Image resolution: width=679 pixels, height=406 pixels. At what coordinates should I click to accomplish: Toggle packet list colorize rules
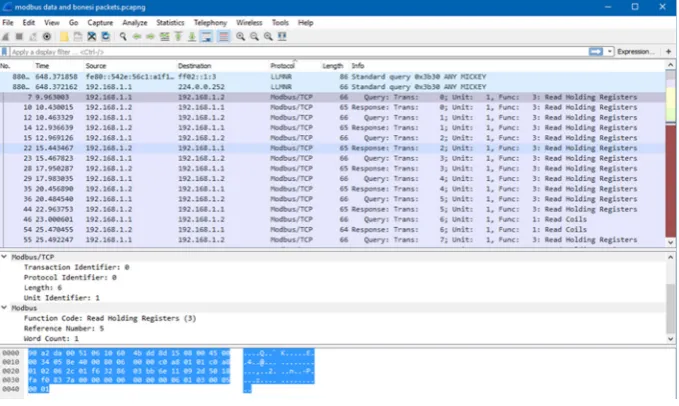[x=223, y=37]
